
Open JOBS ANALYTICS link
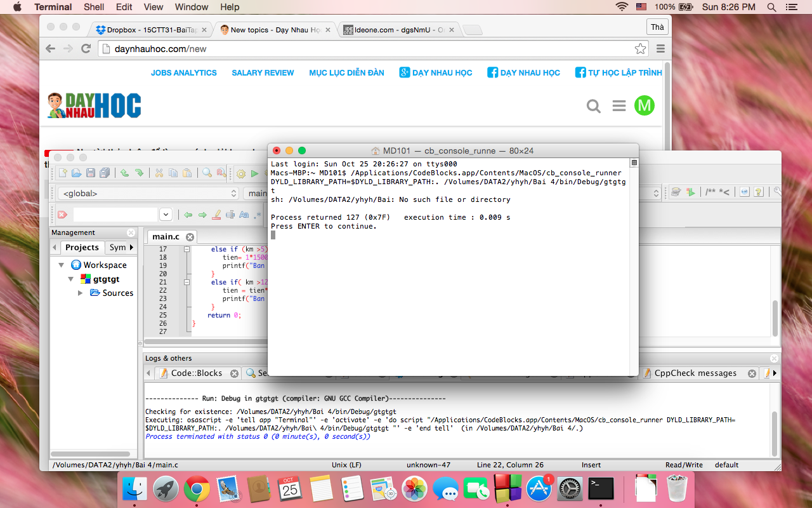(x=184, y=73)
